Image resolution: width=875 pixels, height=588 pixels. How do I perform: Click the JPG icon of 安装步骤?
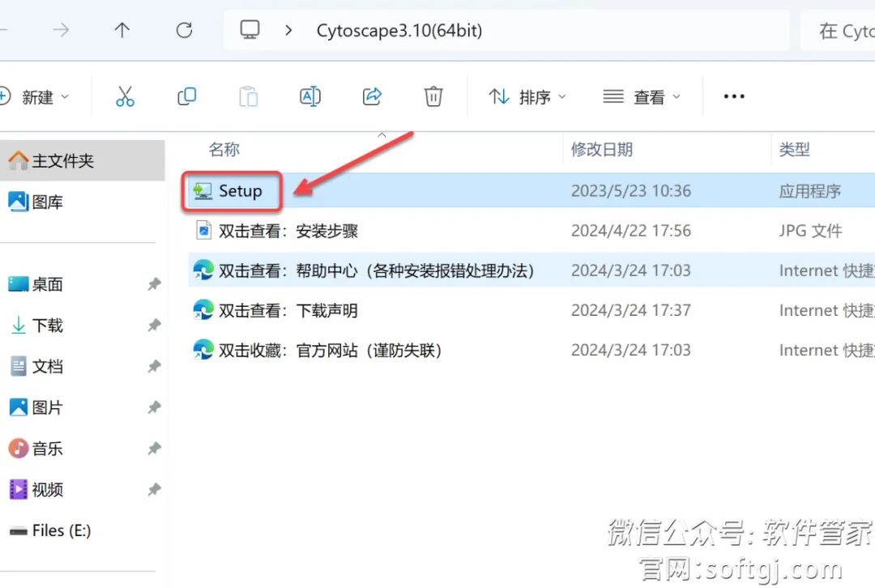coord(203,230)
